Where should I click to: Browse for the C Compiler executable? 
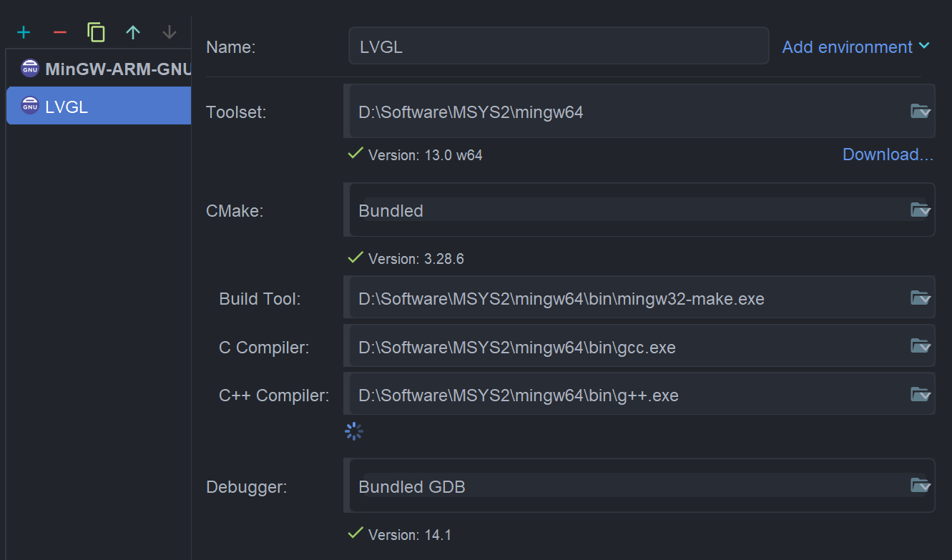click(920, 346)
